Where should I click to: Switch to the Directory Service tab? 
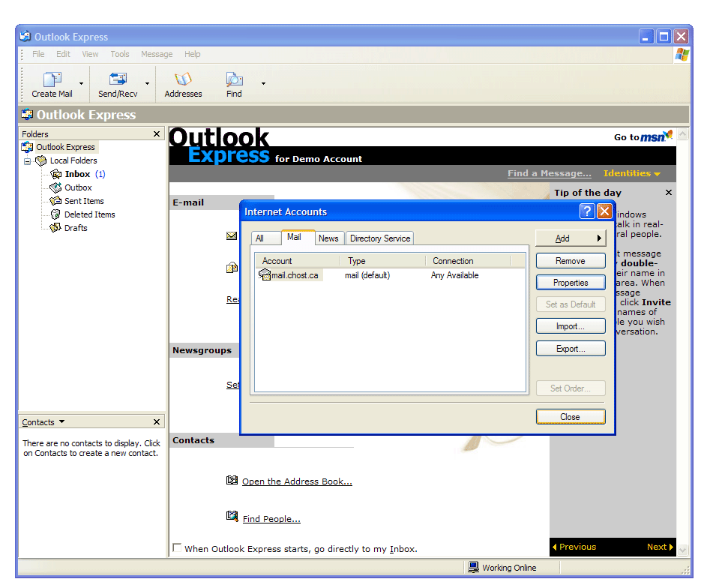[380, 238]
